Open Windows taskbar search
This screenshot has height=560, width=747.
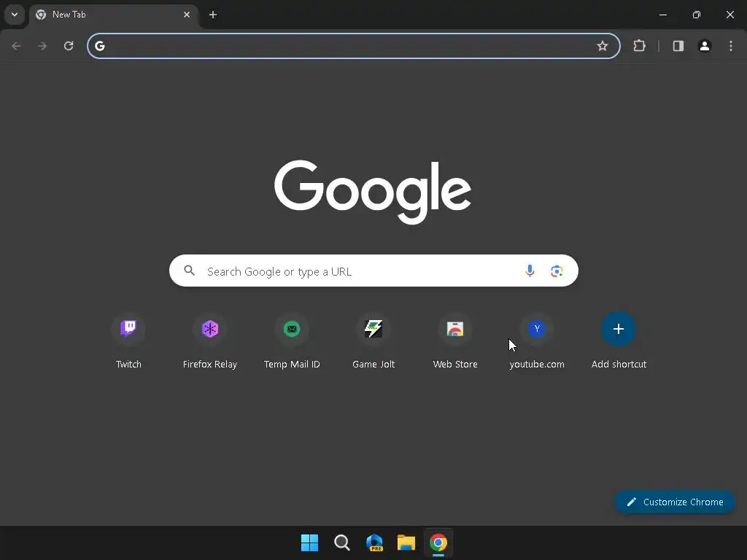[341, 542]
